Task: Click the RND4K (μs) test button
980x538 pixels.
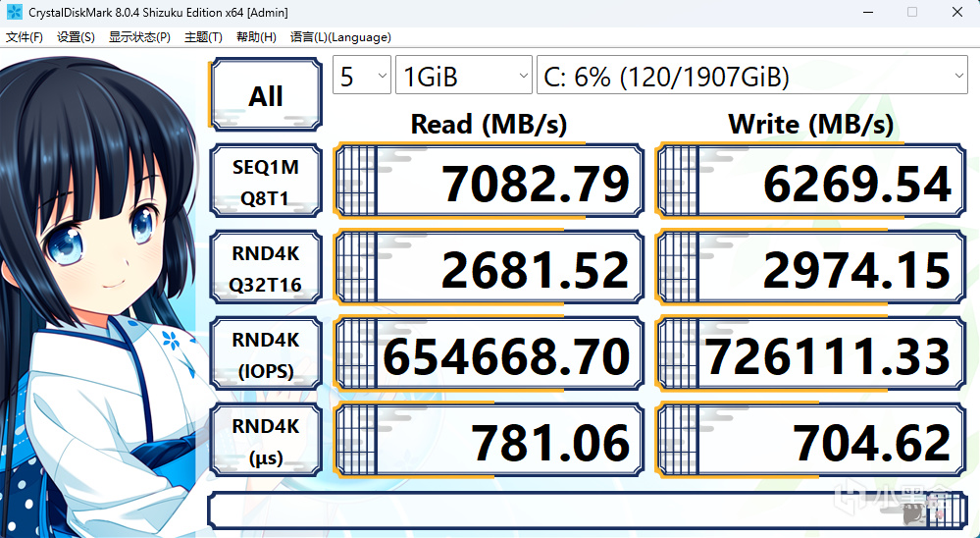Action: [266, 441]
